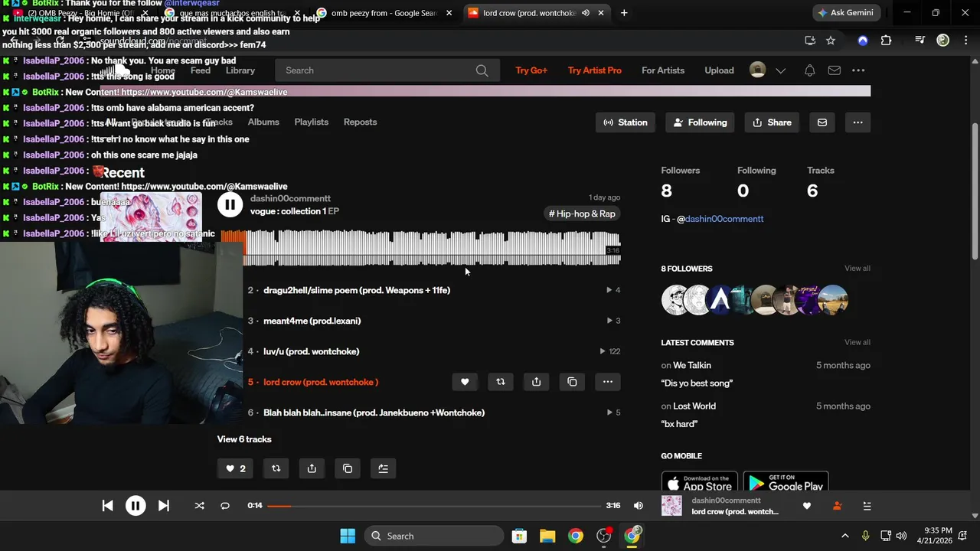
Task: Skip to next track in player bar
Action: [163, 505]
